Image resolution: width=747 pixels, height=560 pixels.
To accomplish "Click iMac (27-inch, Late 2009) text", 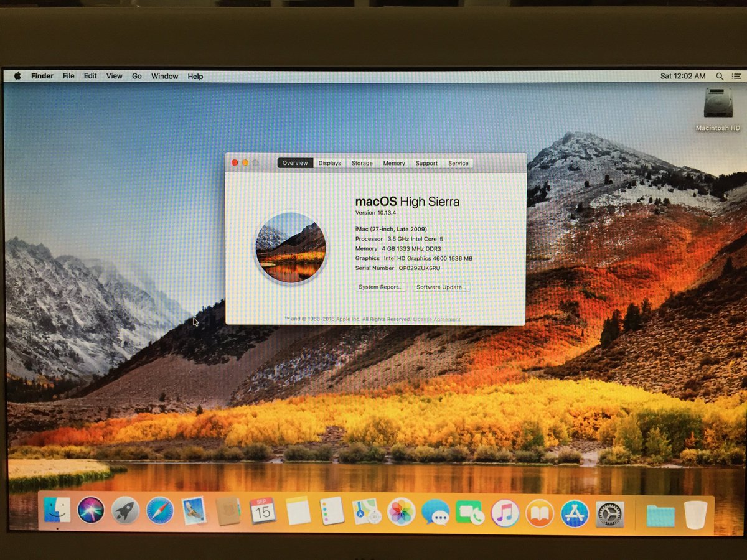I will coord(391,229).
